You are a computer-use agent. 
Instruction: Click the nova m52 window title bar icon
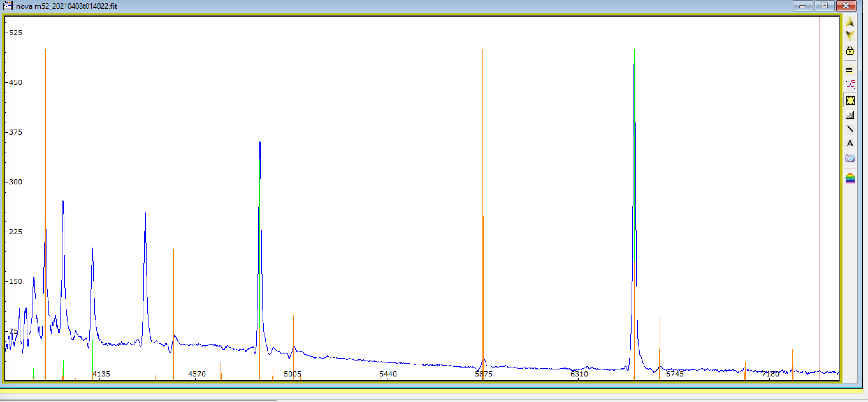pos(7,6)
